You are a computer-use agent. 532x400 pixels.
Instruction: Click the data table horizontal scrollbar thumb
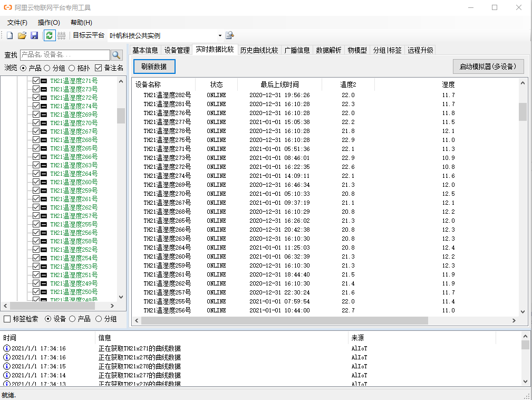[x=285, y=320]
